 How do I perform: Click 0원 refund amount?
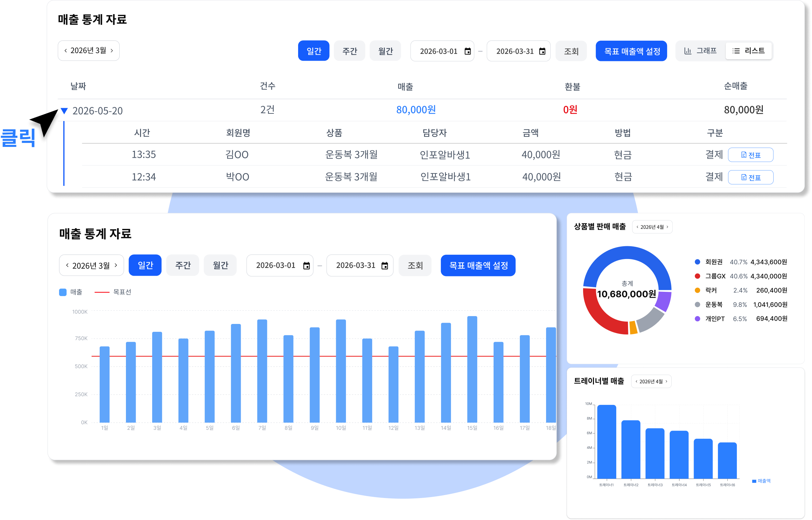[x=570, y=110]
